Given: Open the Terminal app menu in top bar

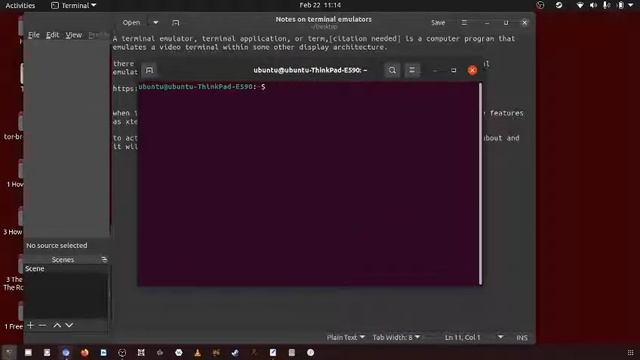Looking at the screenshot, I should (x=73, y=5).
